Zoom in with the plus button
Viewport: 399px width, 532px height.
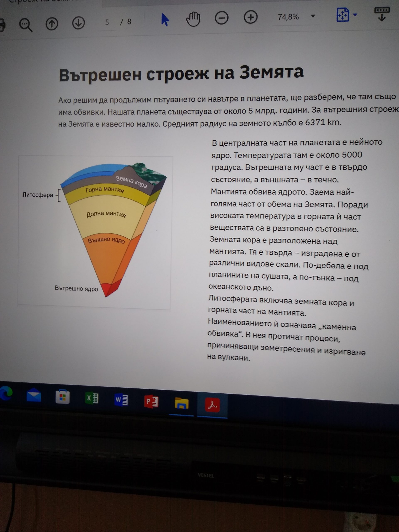click(251, 17)
